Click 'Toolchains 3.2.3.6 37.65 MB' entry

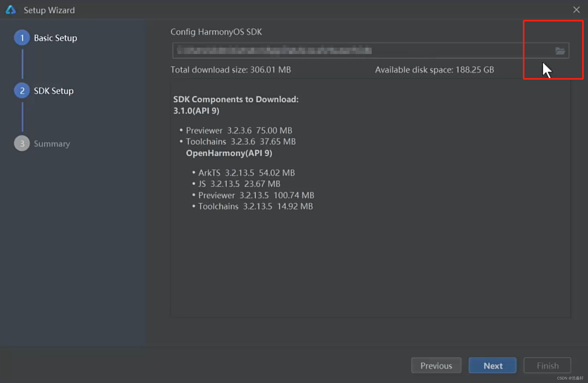click(241, 142)
